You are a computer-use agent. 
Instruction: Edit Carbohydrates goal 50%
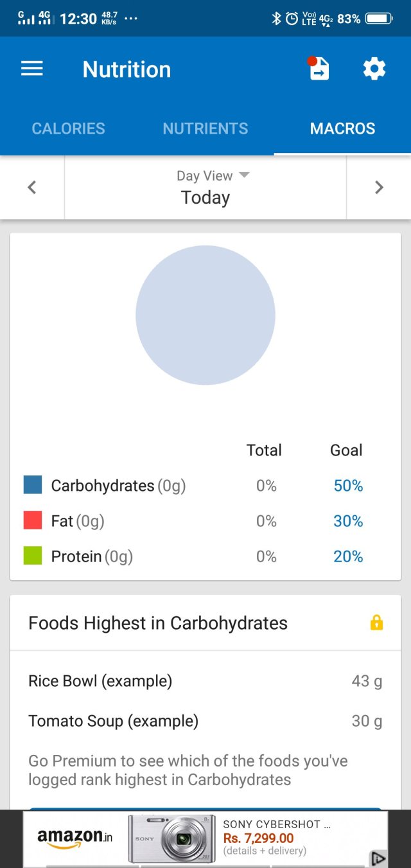click(348, 486)
